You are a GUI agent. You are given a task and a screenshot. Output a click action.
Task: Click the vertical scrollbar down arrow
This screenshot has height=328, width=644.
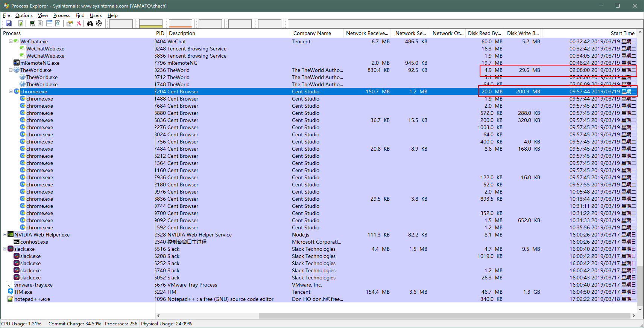pos(640,309)
